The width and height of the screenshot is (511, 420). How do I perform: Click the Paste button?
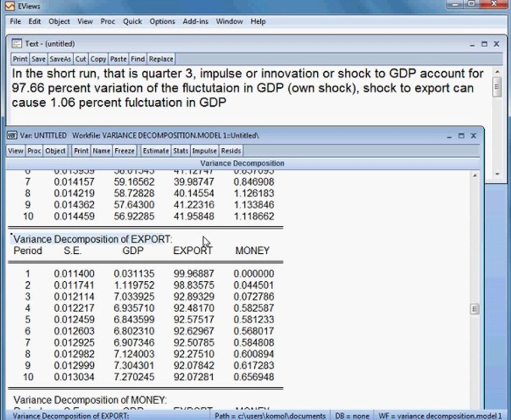point(118,59)
